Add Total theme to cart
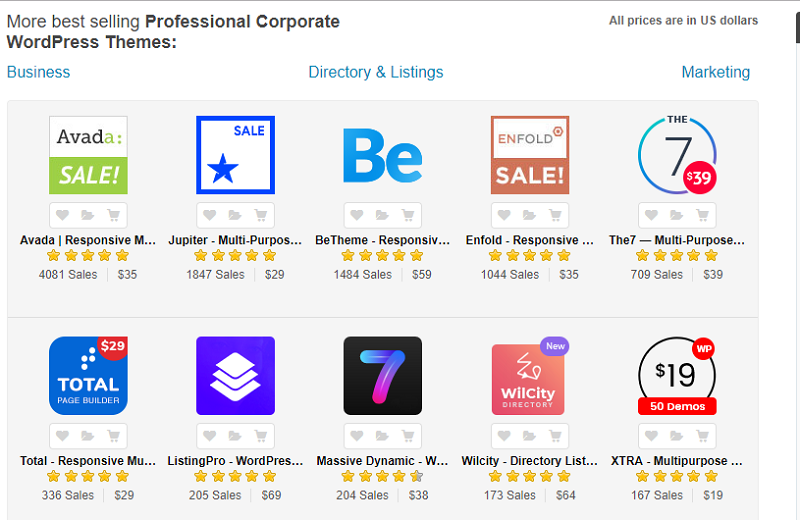This screenshot has height=520, width=800. pos(113,436)
